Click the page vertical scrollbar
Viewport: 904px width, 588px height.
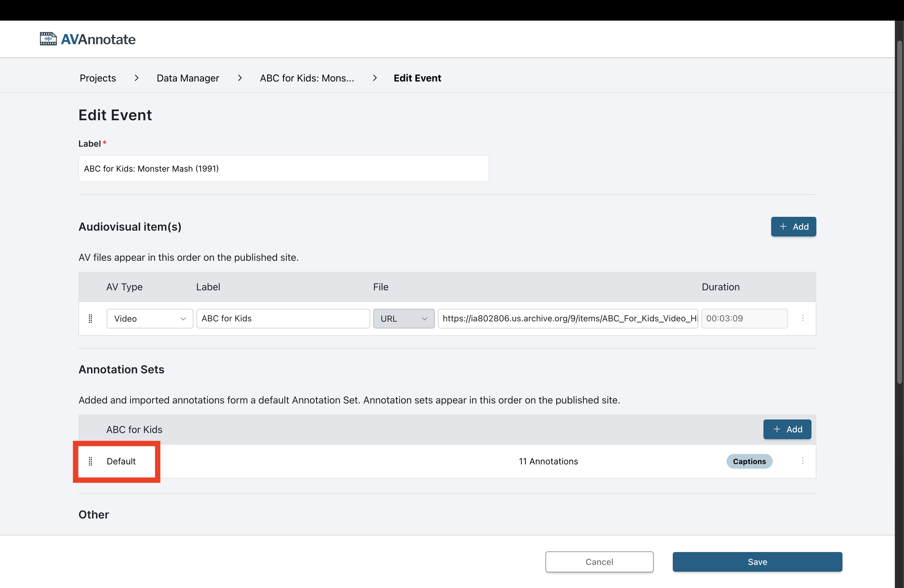pyautogui.click(x=899, y=213)
